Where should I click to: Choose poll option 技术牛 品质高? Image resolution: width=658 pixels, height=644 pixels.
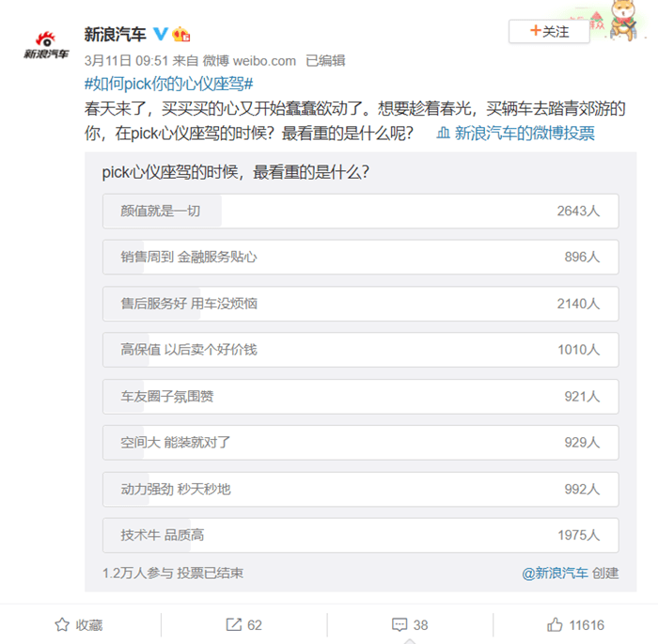tap(360, 535)
